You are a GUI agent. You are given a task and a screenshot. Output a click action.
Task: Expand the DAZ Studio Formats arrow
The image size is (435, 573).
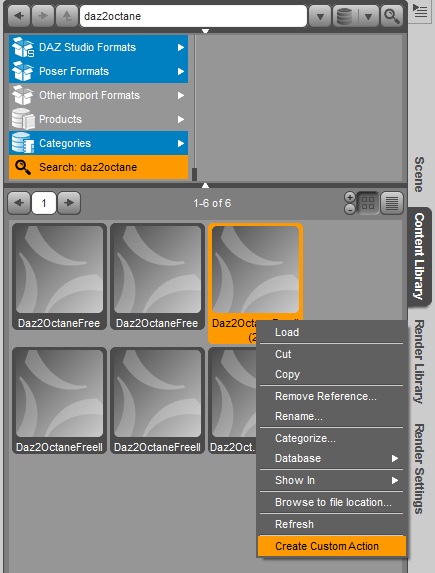click(181, 48)
